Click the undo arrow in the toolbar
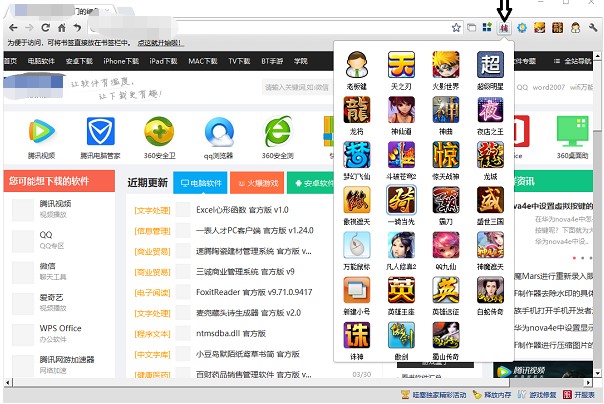The height and width of the screenshot is (404, 604). (x=77, y=28)
